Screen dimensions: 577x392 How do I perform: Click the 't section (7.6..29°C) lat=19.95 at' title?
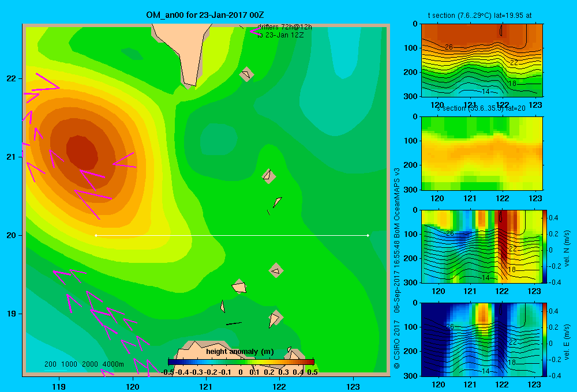479,16
